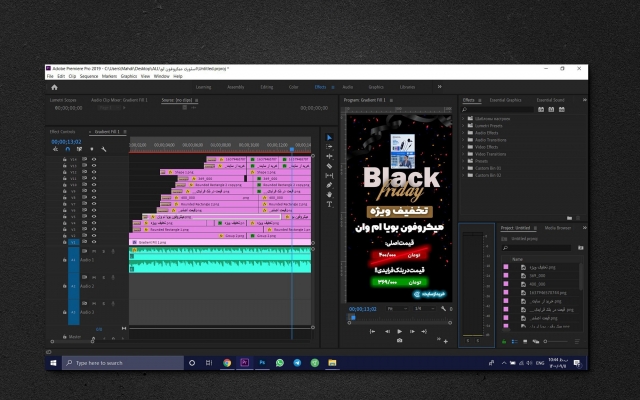This screenshot has width=640, height=400.
Task: Click 32-bit Color effects filter icon
Action: click(551, 109)
